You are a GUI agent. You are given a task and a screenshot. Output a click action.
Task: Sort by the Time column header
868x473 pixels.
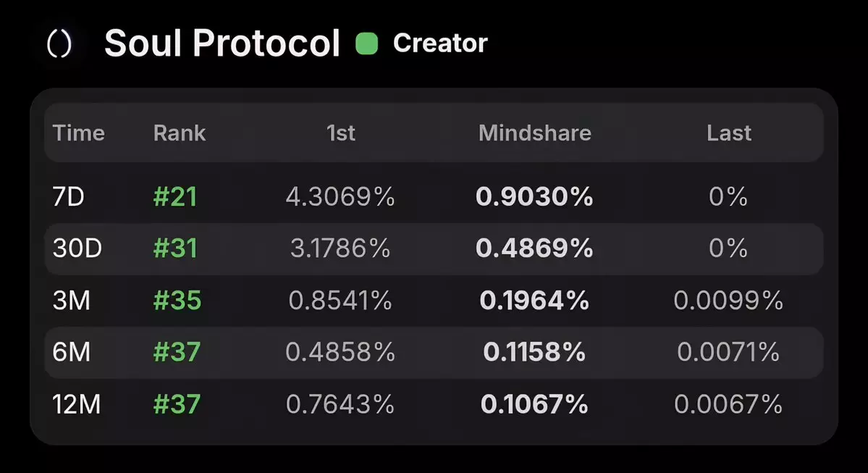point(79,133)
